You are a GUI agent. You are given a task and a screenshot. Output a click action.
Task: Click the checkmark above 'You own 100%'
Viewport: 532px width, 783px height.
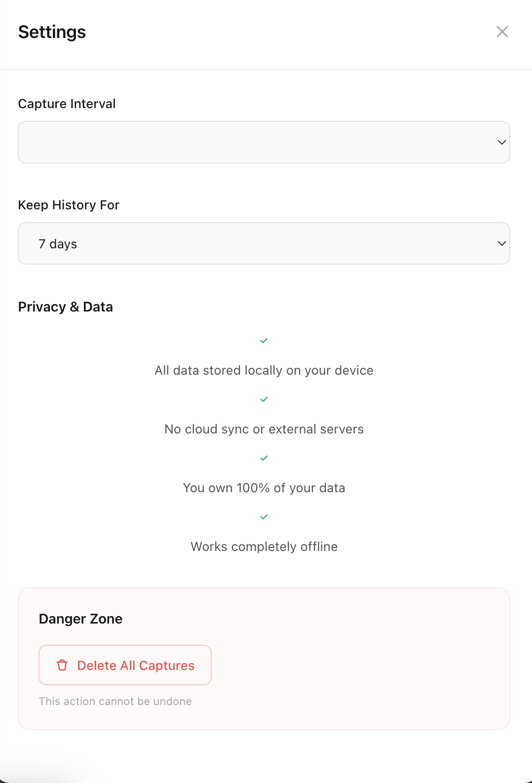coord(264,458)
